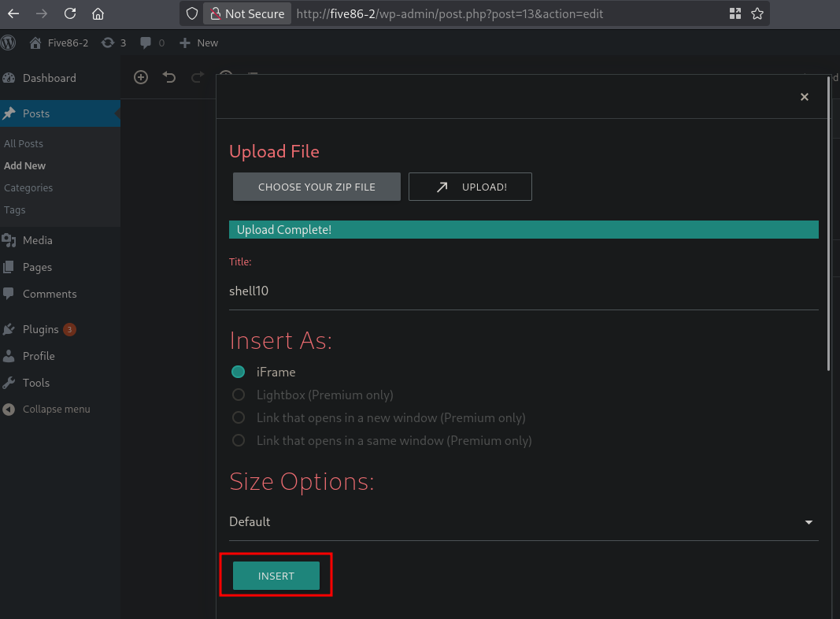Click the Profile person icon

(x=9, y=357)
